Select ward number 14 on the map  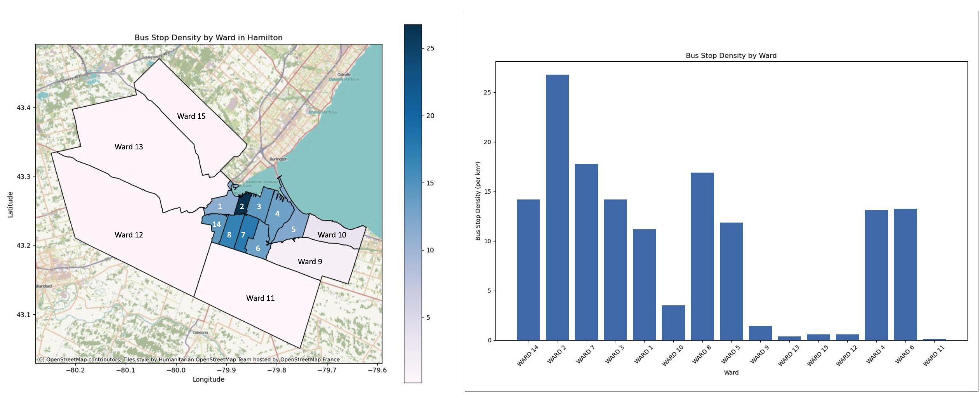217,224
